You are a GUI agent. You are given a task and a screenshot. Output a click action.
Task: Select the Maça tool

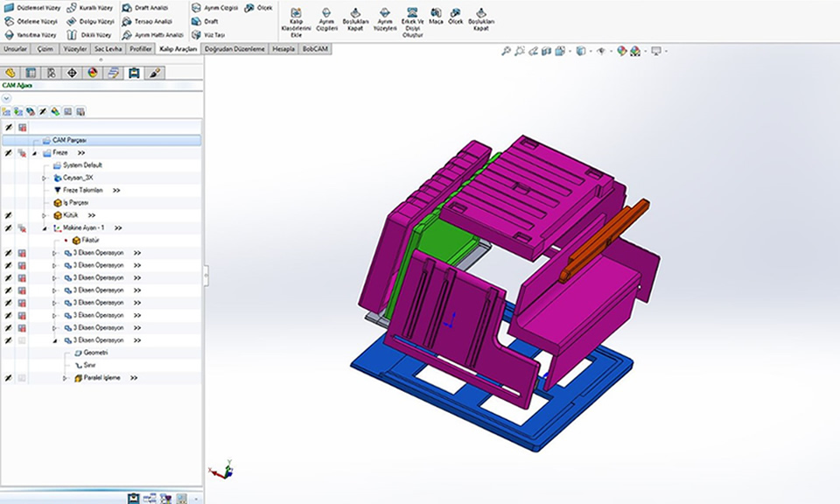[436, 16]
